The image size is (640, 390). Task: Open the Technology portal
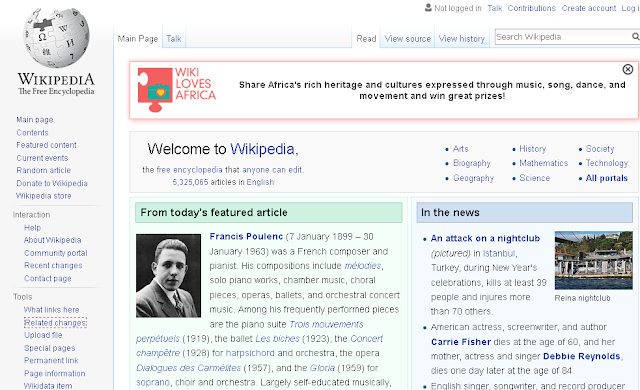tap(607, 163)
